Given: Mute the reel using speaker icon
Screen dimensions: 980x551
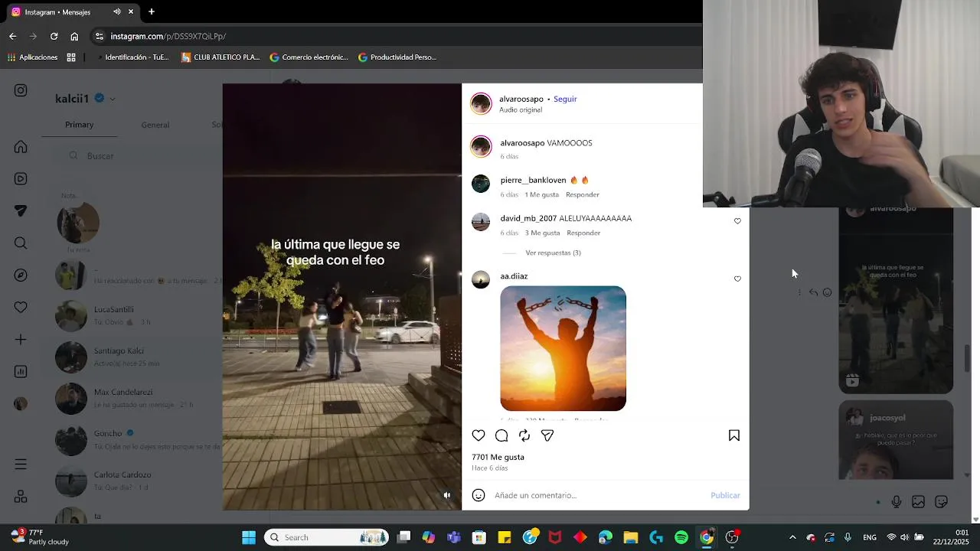Looking at the screenshot, I should tap(448, 495).
